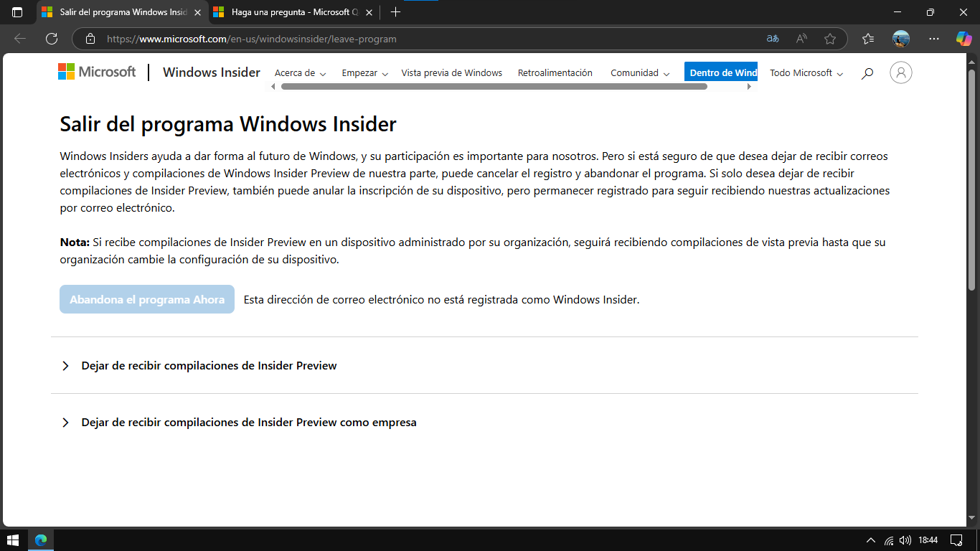Viewport: 980px width, 551px height.
Task: Click the search magnifier on the Microsoft page
Action: pyautogui.click(x=867, y=72)
